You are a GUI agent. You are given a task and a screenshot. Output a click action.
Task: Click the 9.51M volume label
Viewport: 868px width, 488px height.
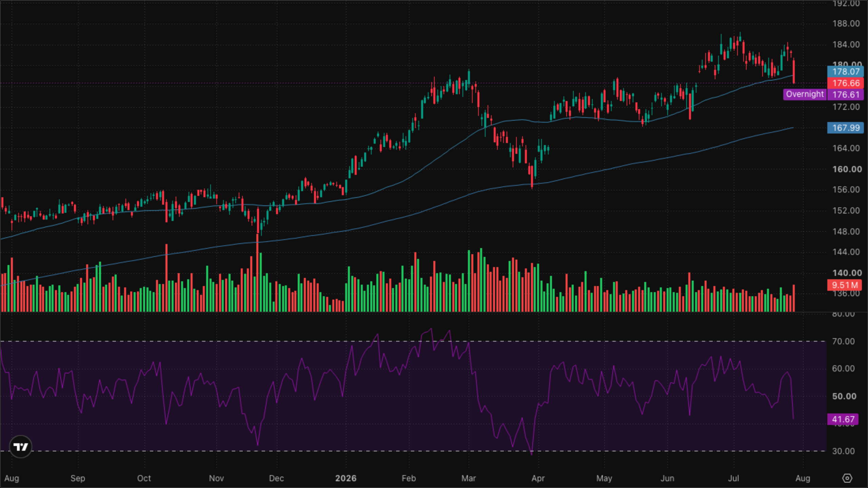845,285
